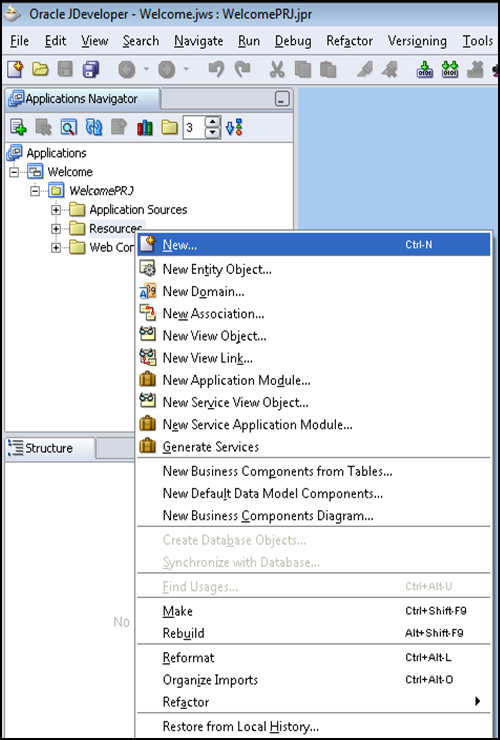Screen dimensions: 500x740
Task: Choose New View Object... in context menu
Action: point(314,336)
